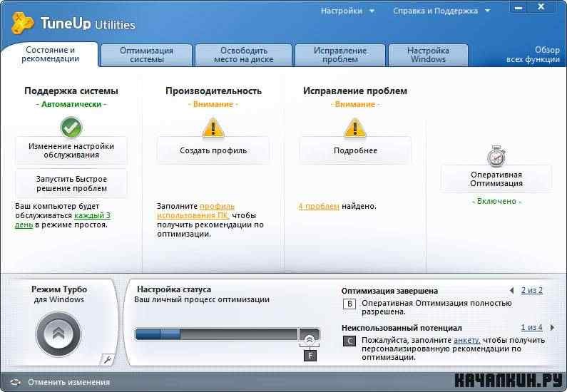
Task: Switch to Оптимизация системы tab
Action: click(146, 55)
